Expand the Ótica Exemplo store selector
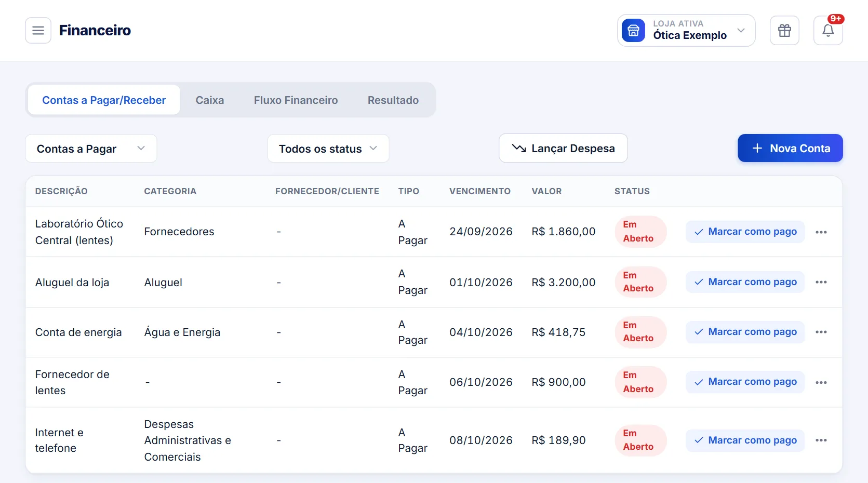 click(x=686, y=31)
